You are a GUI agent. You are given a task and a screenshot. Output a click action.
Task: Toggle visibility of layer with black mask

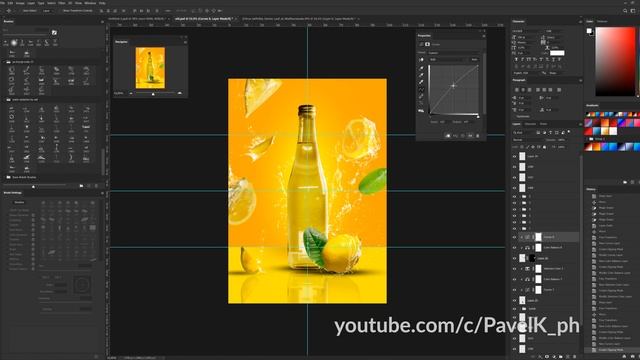coord(514,258)
